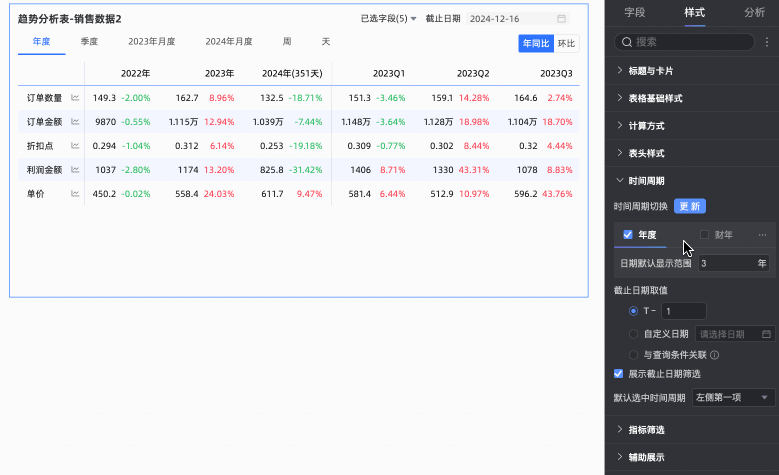Screen dimensions: 779x475
Task: Open the calendar icon in 截止日期 field
Action: coord(561,19)
